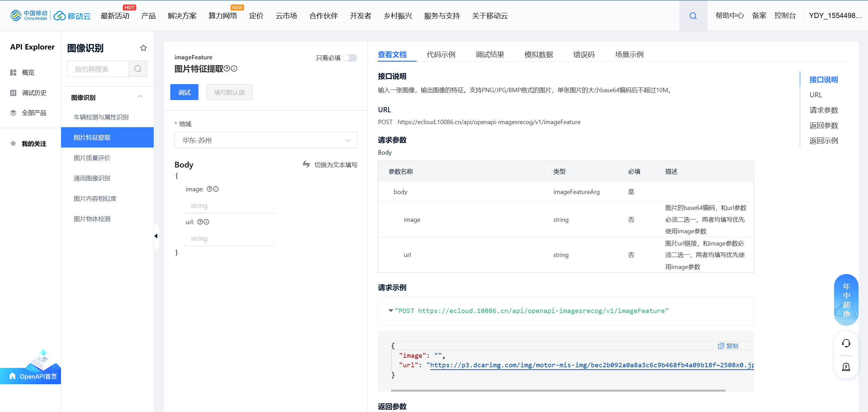
Task: Open the 云市场 menu
Action: click(x=286, y=16)
